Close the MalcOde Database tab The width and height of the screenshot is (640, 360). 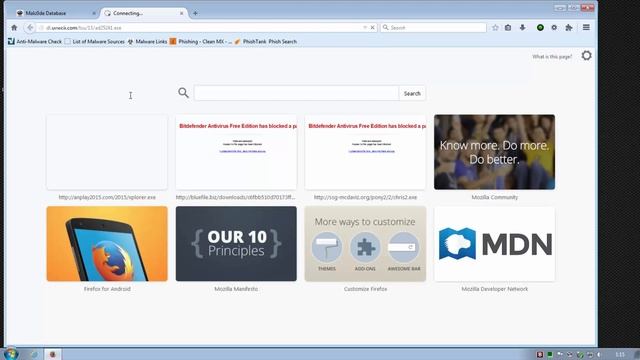[94, 13]
